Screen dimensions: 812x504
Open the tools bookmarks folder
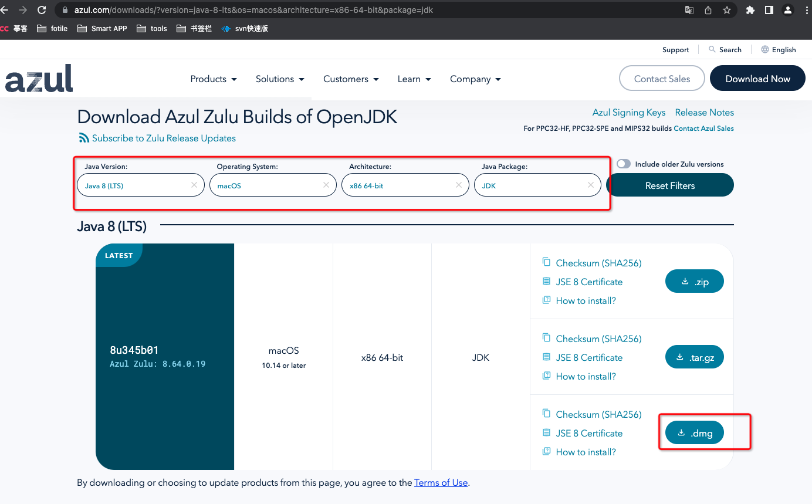click(152, 28)
